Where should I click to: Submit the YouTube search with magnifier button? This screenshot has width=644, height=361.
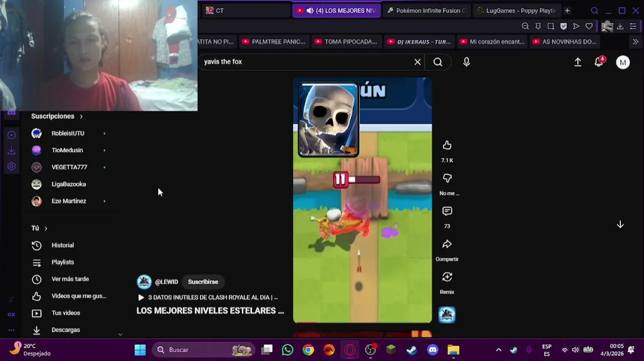click(438, 62)
